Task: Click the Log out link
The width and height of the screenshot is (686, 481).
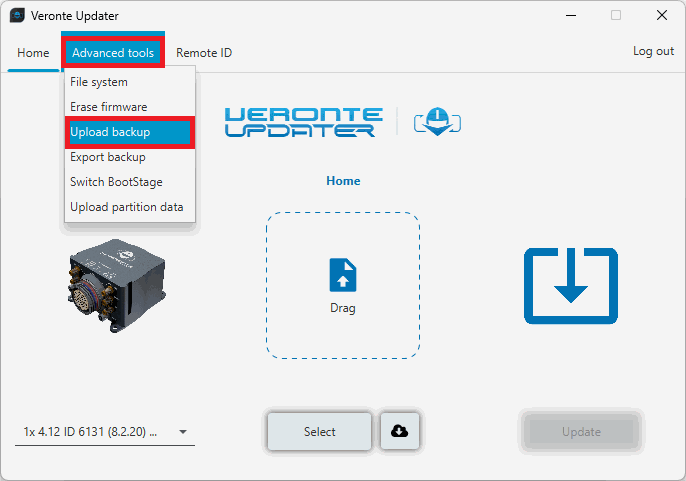Action: point(653,51)
